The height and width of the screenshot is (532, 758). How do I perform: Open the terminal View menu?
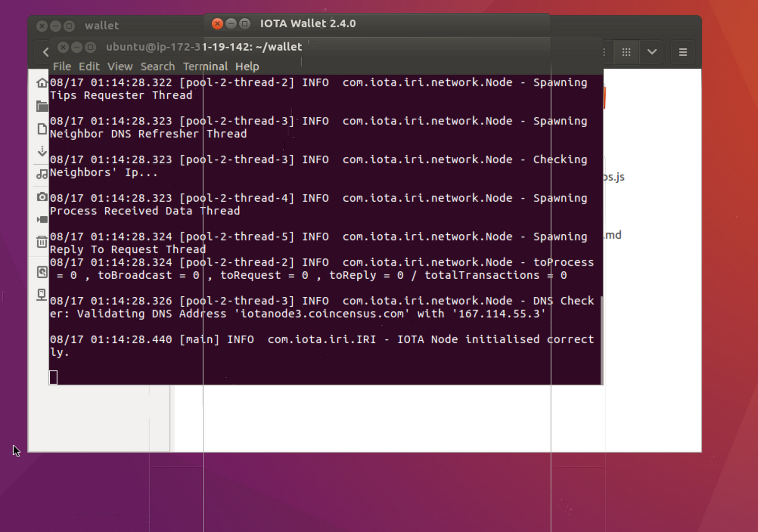coord(120,66)
